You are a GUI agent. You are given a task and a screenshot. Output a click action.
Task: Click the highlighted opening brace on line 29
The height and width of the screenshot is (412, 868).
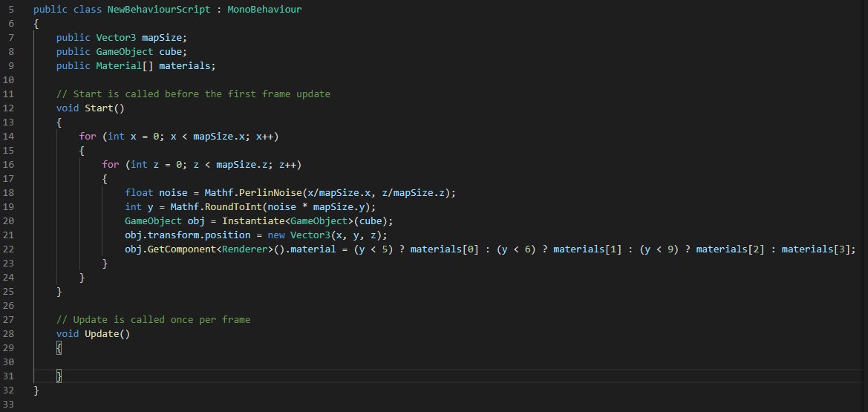59,347
